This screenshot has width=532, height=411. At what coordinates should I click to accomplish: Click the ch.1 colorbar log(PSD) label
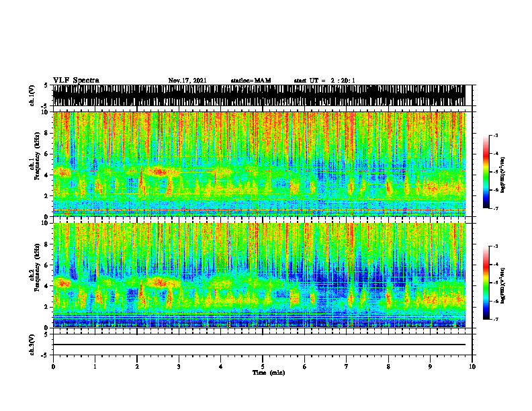click(504, 175)
